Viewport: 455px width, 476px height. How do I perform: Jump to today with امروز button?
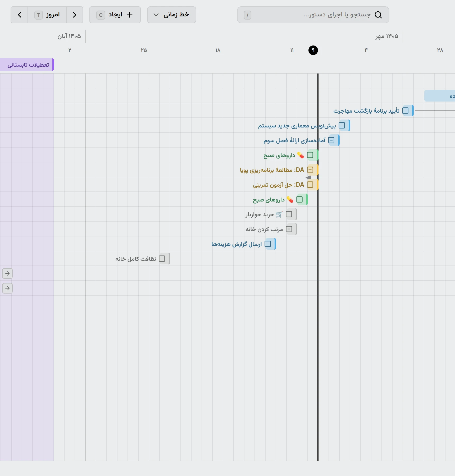pos(47,15)
